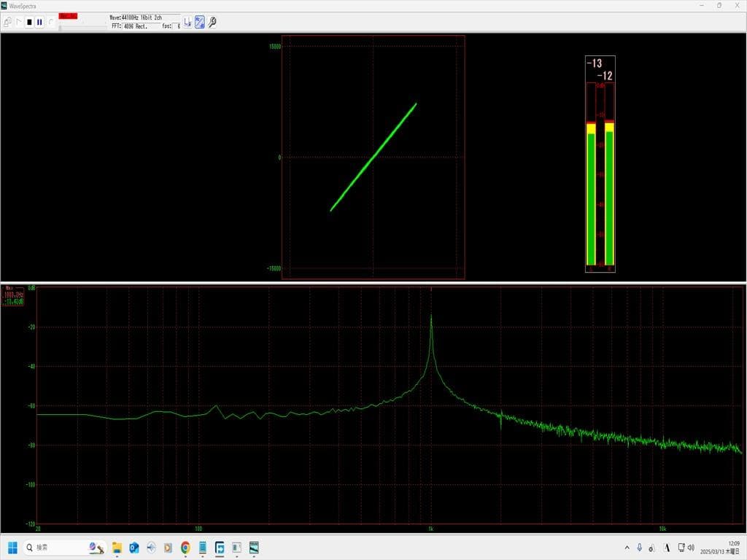Open the Windows Start menu
The image size is (747, 560).
pyautogui.click(x=12, y=547)
